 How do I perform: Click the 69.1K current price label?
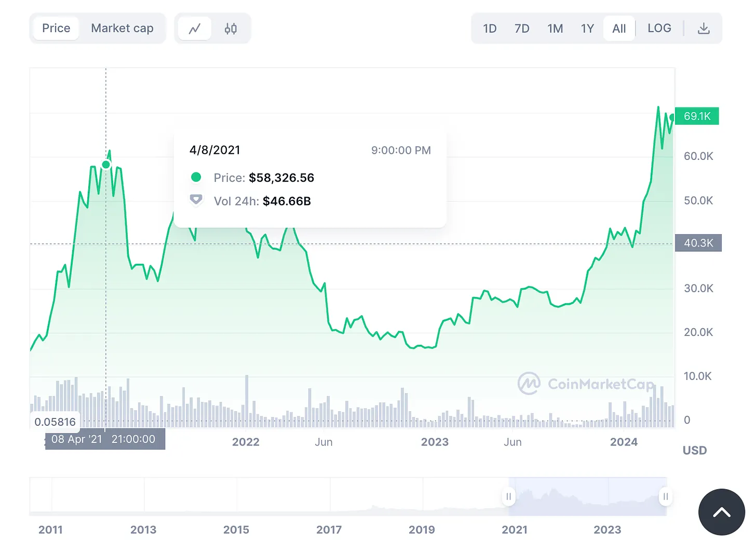coord(697,116)
